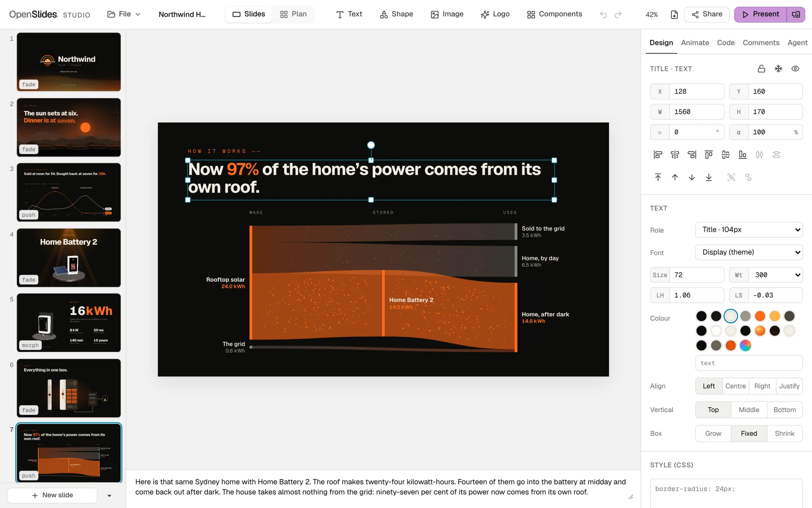The height and width of the screenshot is (508, 812).
Task: Click the freeze snowflake icon
Action: pyautogui.click(x=778, y=69)
